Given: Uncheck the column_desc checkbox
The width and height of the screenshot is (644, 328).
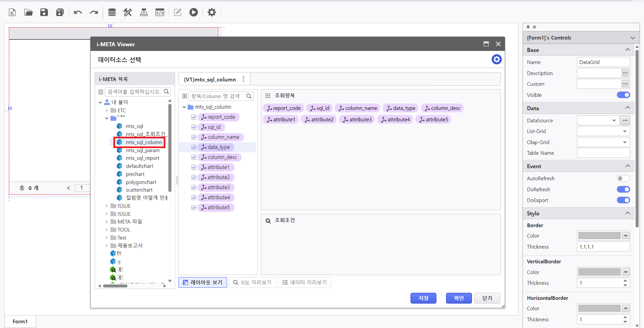Looking at the screenshot, I should point(194,157).
